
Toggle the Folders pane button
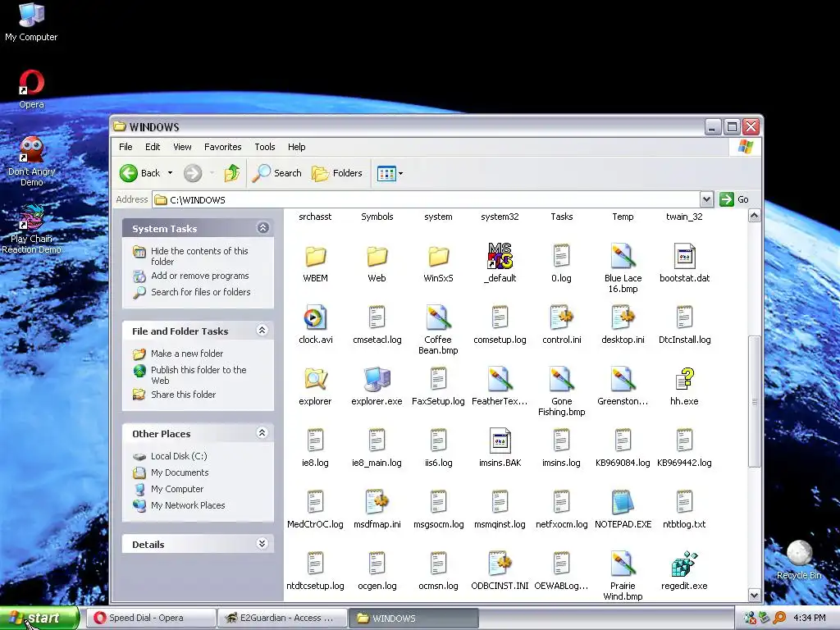coord(337,173)
